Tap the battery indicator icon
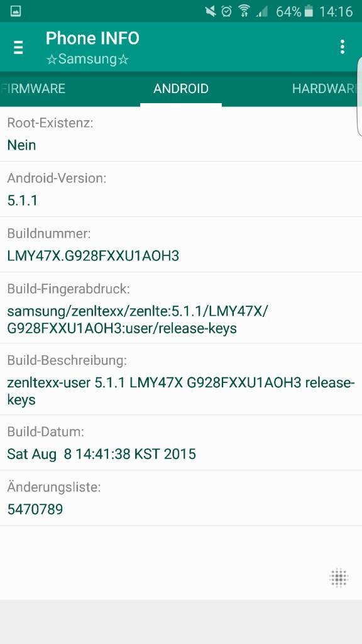Viewport: 362px width, 644px height. pyautogui.click(x=309, y=11)
